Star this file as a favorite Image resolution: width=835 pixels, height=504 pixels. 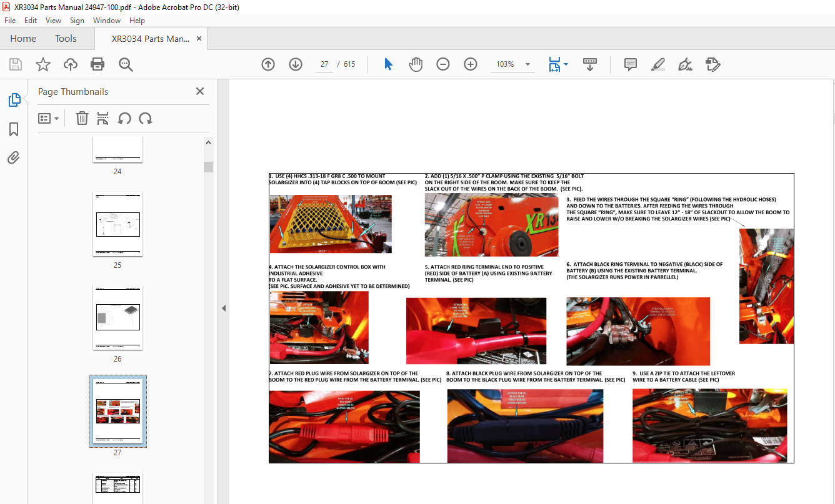tap(43, 64)
